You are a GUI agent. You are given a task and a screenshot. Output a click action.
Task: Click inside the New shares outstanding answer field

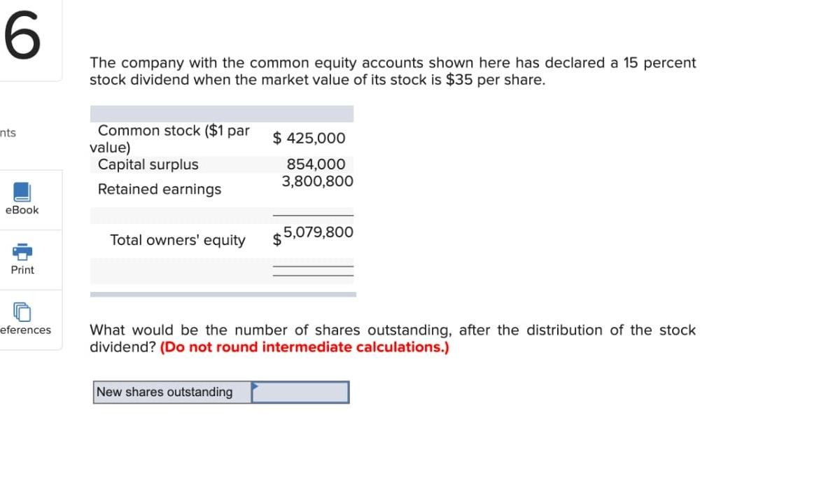[x=301, y=392]
